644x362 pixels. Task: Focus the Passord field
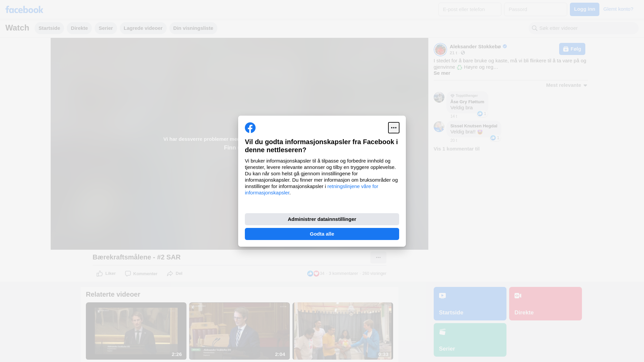[535, 9]
